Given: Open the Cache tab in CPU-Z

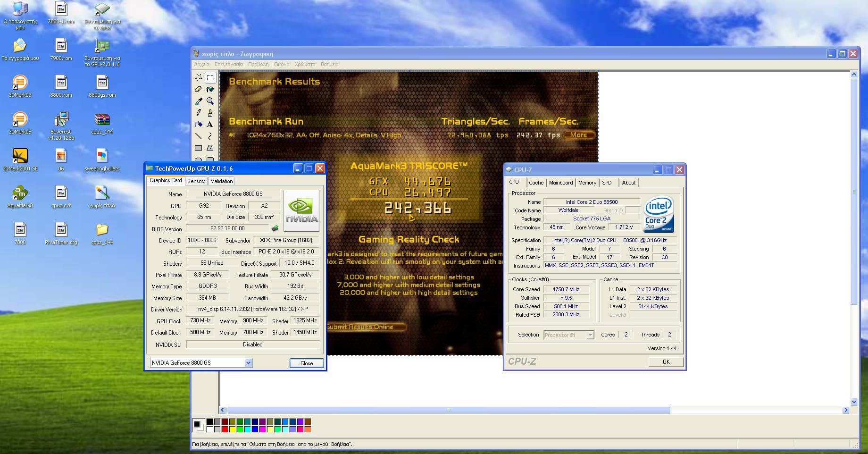Looking at the screenshot, I should [536, 183].
